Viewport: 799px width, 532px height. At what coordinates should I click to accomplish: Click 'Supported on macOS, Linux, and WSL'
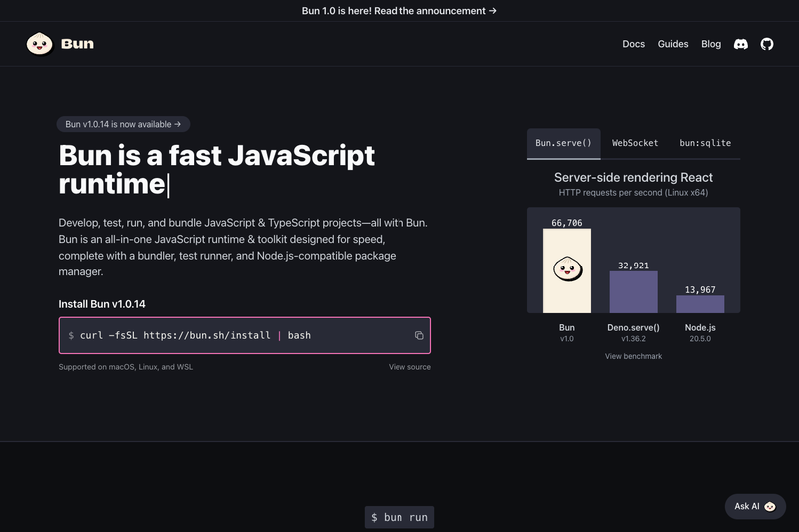pos(126,367)
